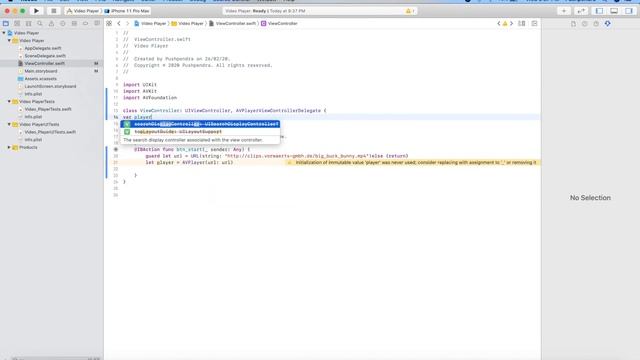This screenshot has width=640, height=360.
Task: Jump to previous issue in jump bar
Action: coord(499,24)
